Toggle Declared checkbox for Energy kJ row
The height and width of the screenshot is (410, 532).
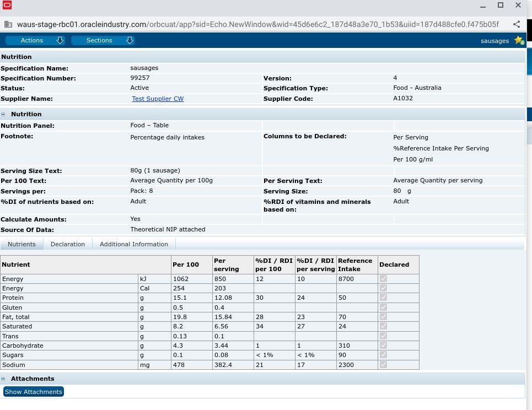point(383,279)
